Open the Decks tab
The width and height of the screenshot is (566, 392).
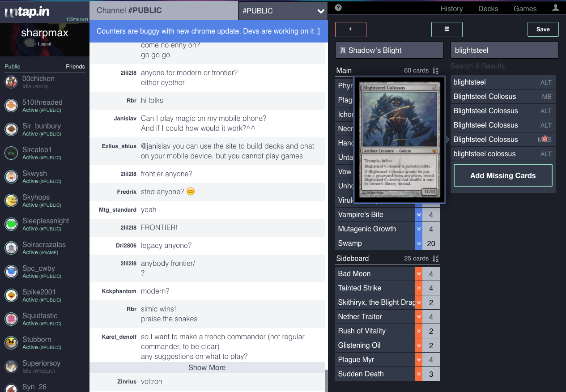[488, 9]
